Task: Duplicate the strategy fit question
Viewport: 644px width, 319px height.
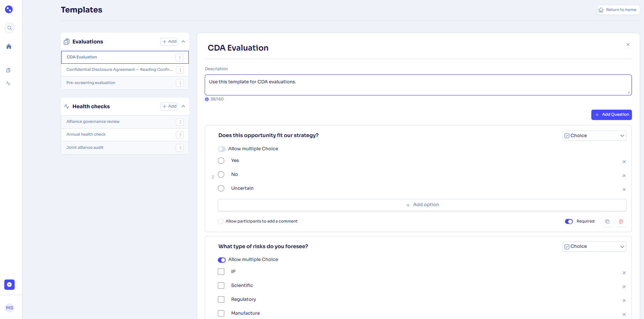Action: coord(607,221)
